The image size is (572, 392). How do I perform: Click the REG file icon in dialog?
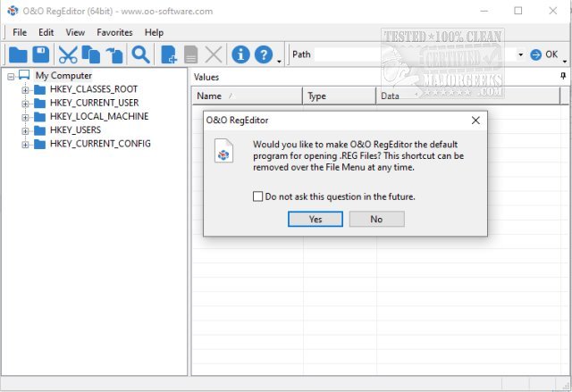[223, 151]
